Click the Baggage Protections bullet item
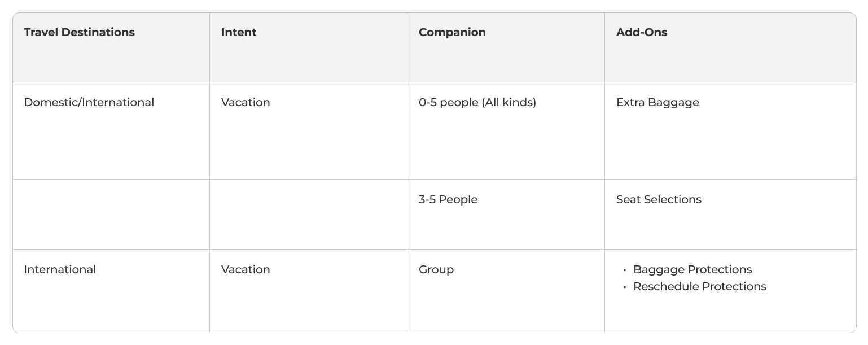 click(692, 269)
